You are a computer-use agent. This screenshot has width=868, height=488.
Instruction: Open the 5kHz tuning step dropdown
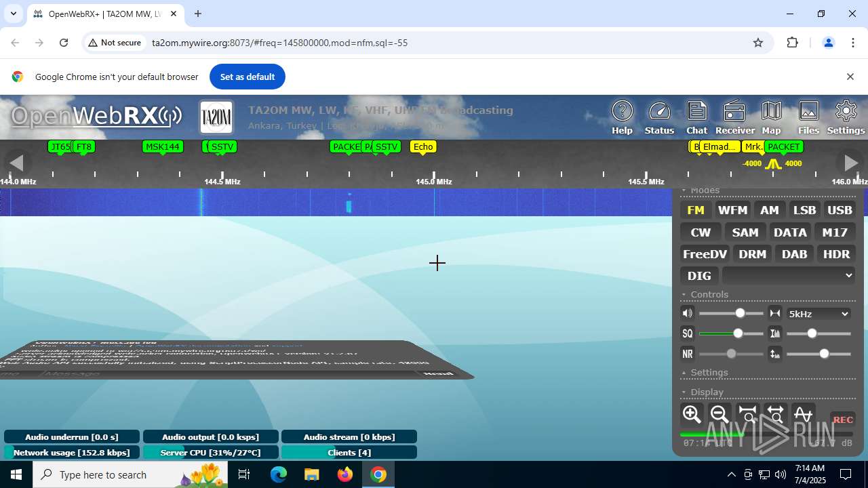click(x=818, y=314)
